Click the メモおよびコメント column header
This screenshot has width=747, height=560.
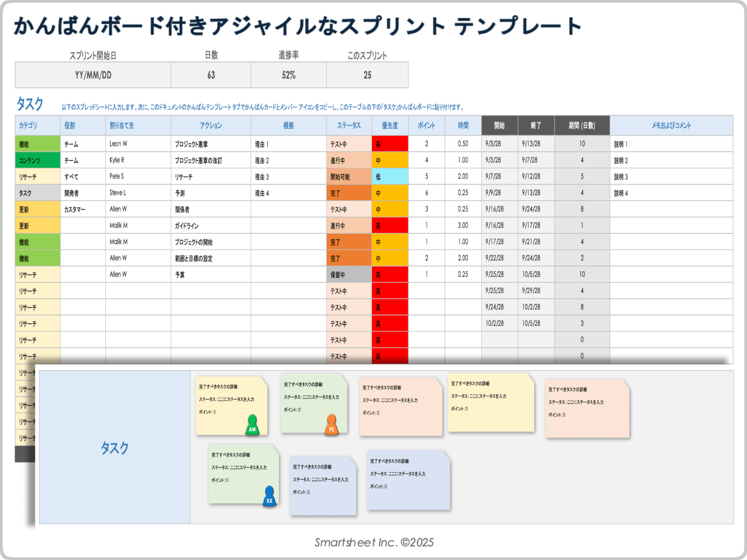point(672,125)
